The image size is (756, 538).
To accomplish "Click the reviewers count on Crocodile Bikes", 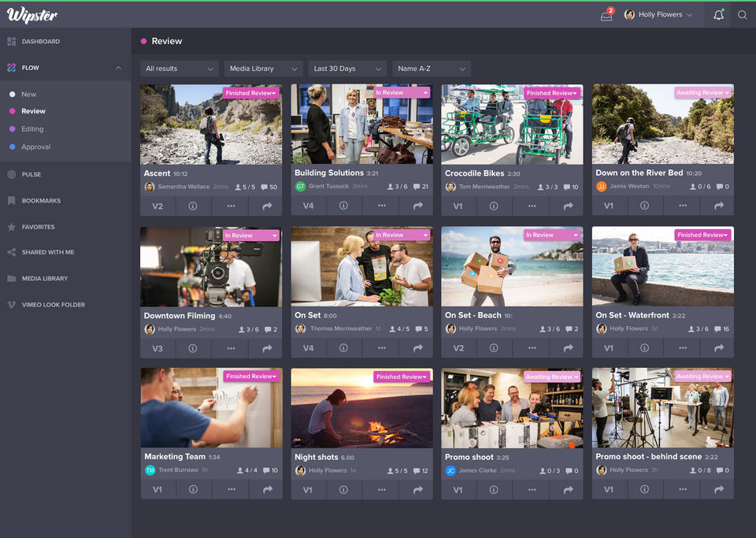I will point(547,187).
